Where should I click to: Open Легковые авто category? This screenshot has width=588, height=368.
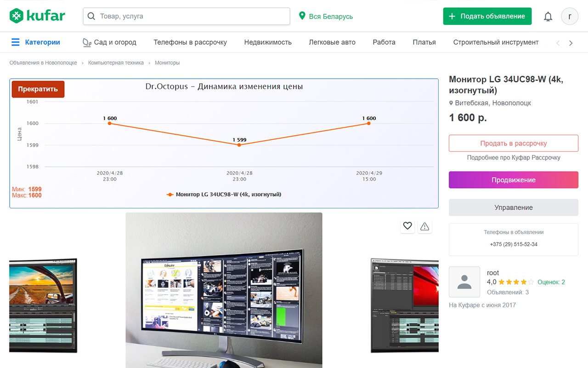click(332, 42)
